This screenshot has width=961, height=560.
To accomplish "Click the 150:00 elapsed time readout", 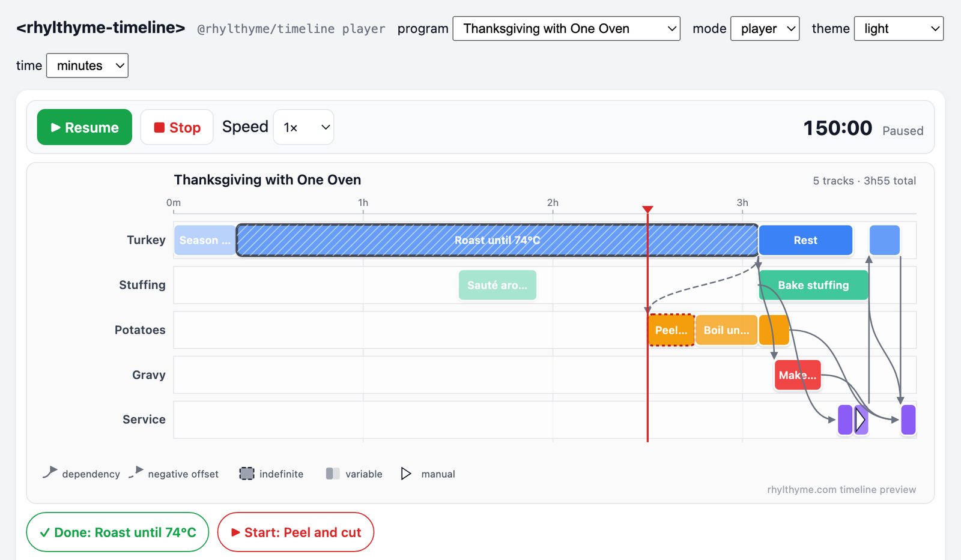I will pyautogui.click(x=838, y=128).
